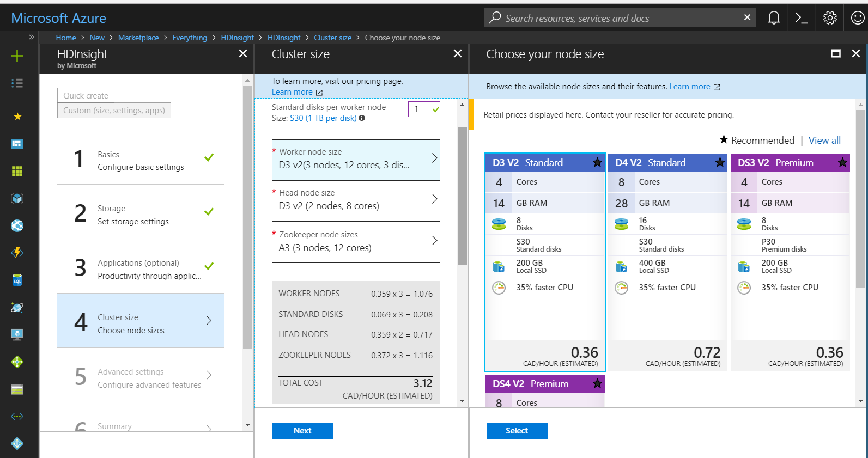Close the Cluster size pane

click(458, 53)
